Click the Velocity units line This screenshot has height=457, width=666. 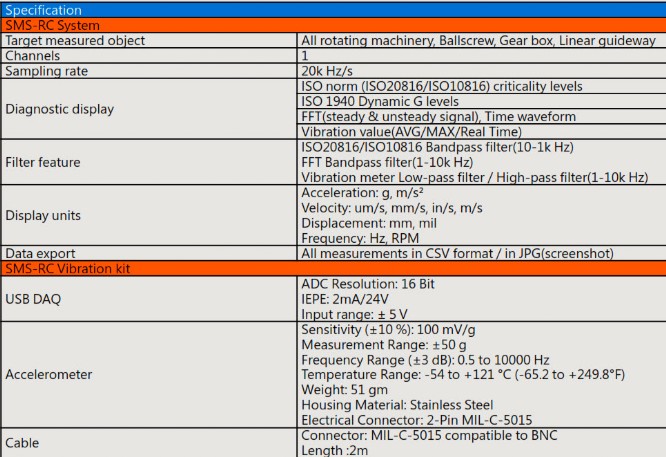pos(392,208)
